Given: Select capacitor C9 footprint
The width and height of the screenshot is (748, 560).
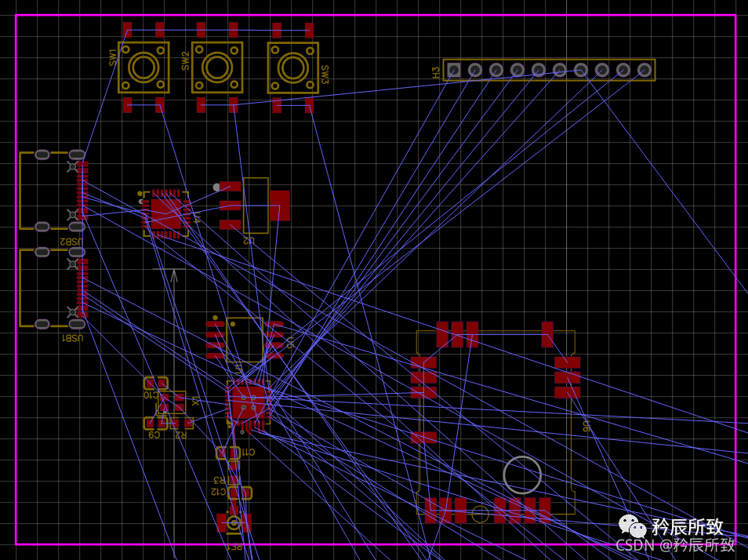Looking at the screenshot, I should pyautogui.click(x=155, y=423).
